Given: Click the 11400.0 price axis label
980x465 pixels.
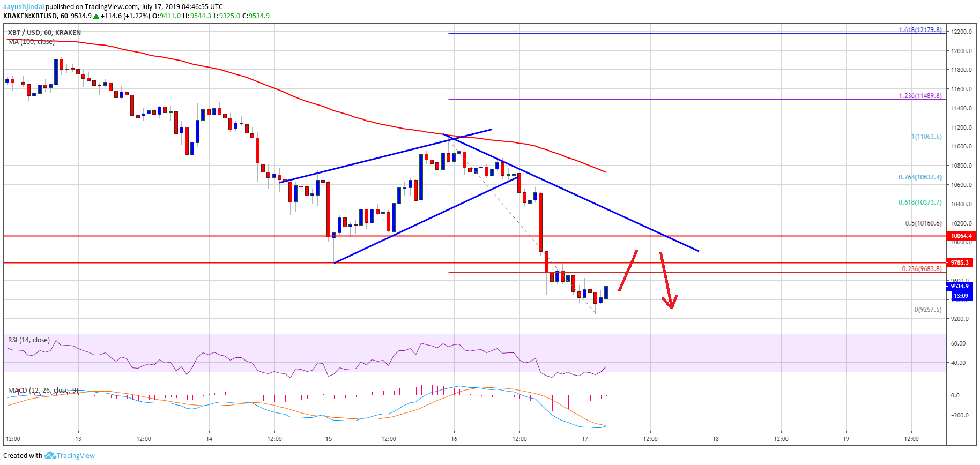Looking at the screenshot, I should pos(961,108).
